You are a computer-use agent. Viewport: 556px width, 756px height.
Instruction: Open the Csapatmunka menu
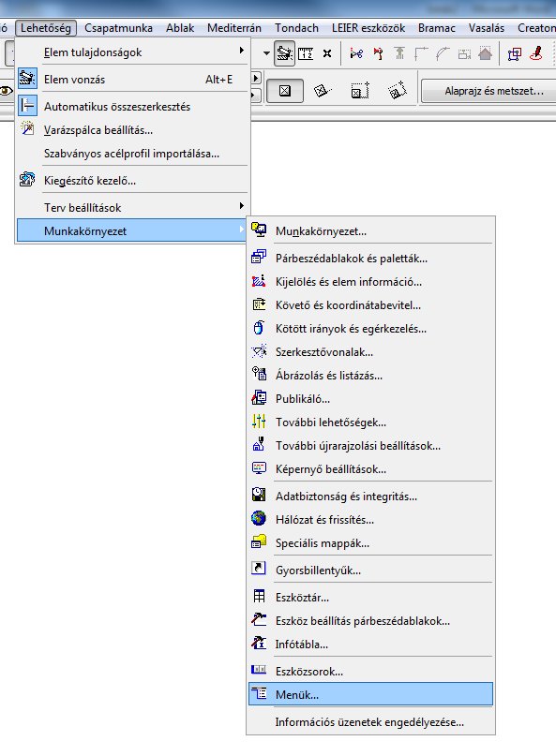(119, 28)
